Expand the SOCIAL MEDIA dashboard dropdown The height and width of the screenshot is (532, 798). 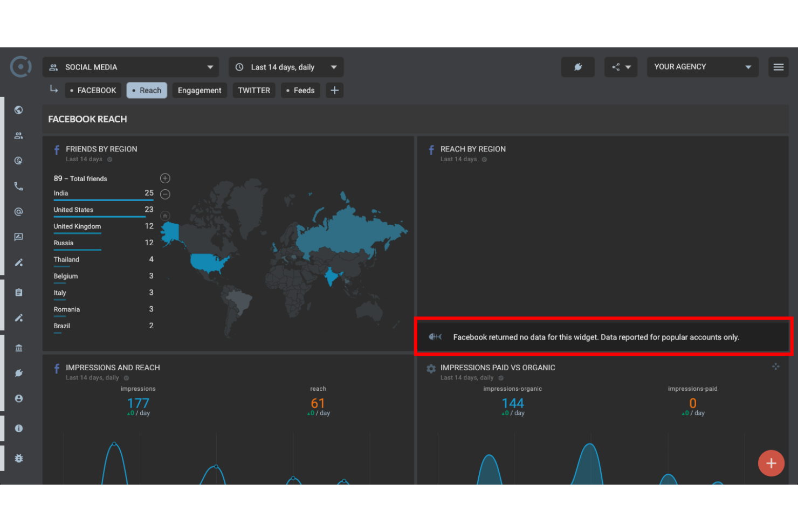131,67
